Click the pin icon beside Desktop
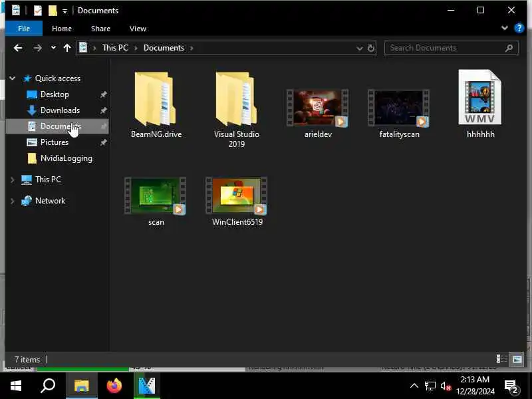 click(x=104, y=94)
